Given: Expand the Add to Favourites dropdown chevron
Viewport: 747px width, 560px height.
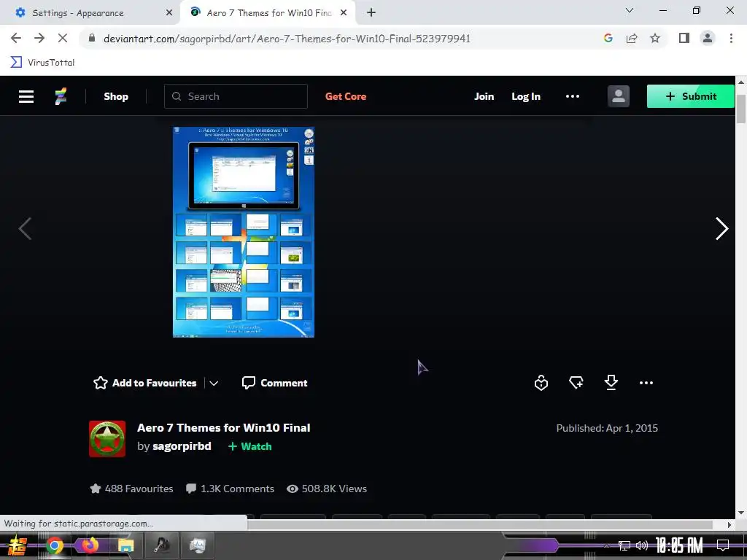Looking at the screenshot, I should [214, 384].
